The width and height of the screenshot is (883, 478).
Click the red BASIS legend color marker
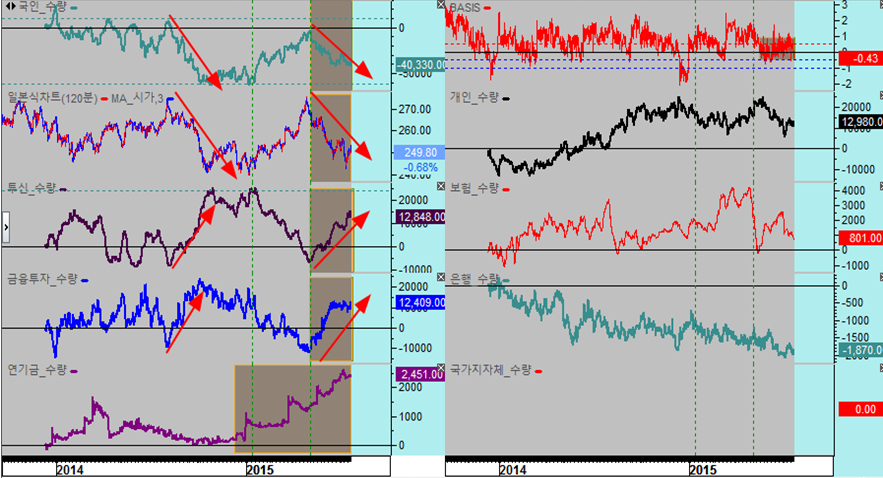point(488,7)
